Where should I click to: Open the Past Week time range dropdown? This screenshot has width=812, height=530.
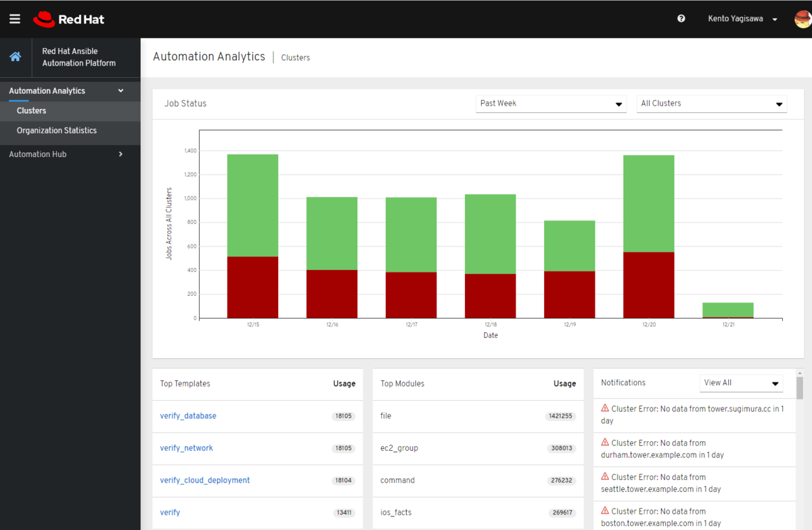tap(551, 104)
